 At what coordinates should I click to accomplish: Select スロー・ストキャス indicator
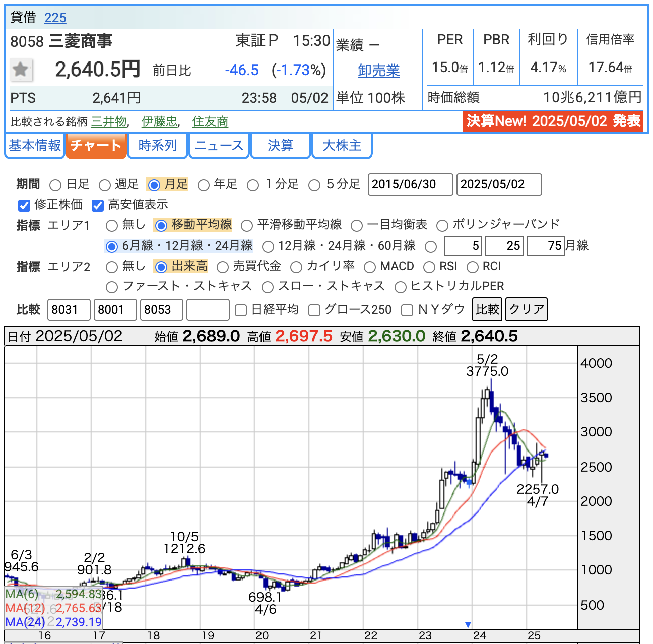pyautogui.click(x=268, y=287)
